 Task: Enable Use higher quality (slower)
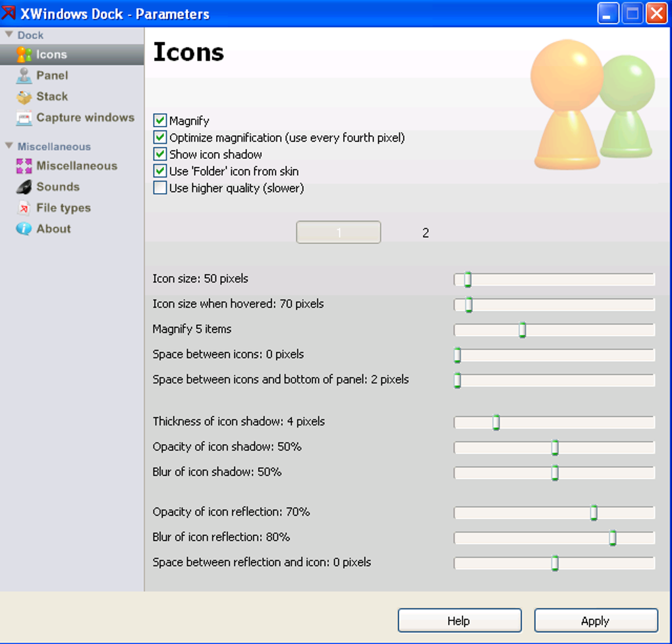pos(160,188)
